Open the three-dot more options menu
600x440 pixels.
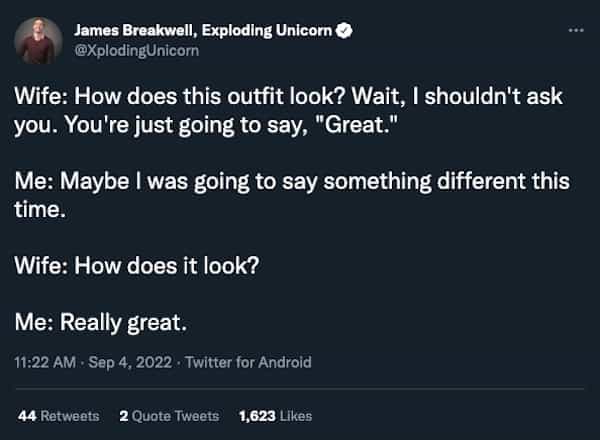click(574, 30)
